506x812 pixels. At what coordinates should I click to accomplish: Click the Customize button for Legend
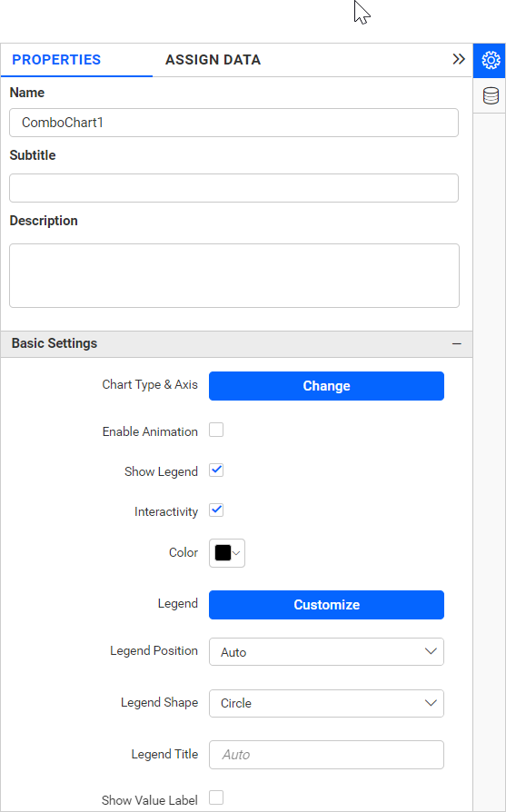coord(326,605)
